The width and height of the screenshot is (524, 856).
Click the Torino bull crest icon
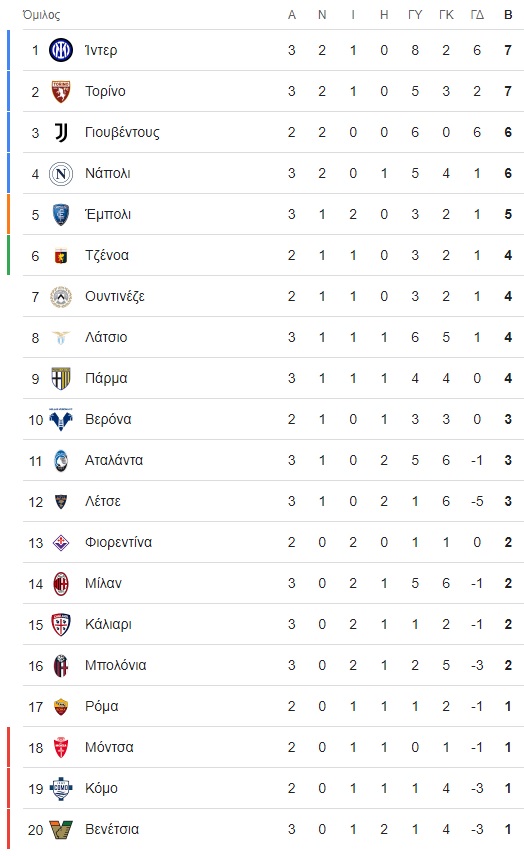[x=61, y=91]
